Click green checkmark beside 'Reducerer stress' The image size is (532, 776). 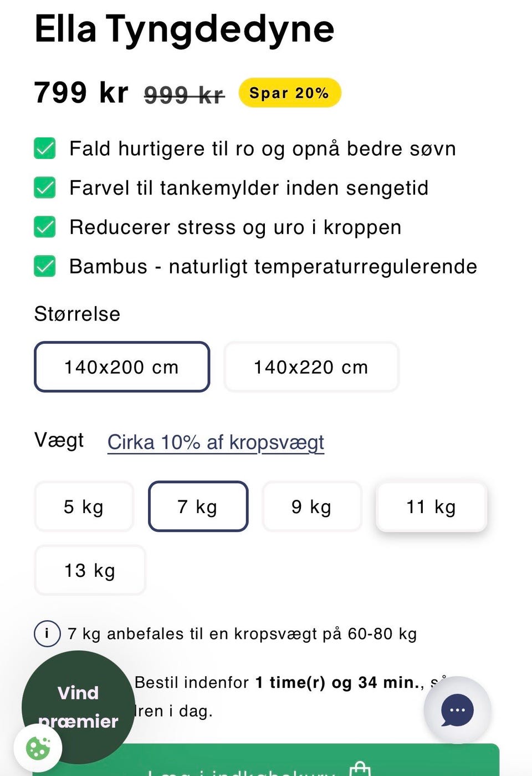click(44, 227)
